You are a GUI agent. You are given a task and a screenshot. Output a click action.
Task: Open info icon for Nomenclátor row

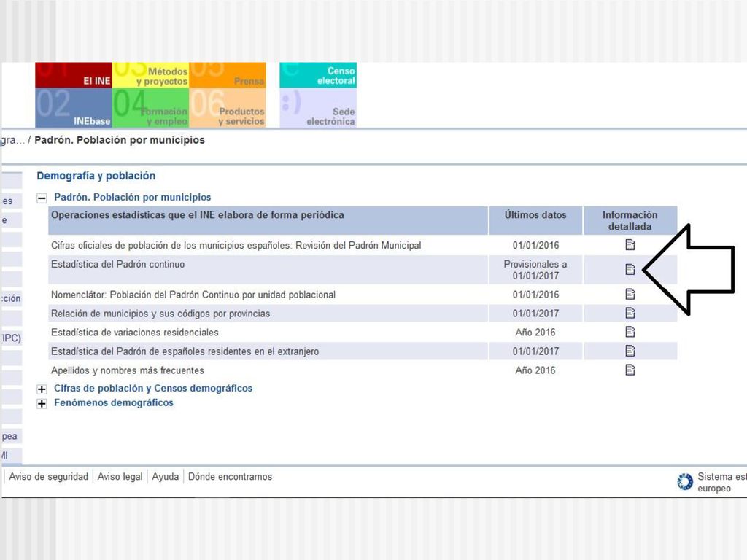click(x=630, y=295)
